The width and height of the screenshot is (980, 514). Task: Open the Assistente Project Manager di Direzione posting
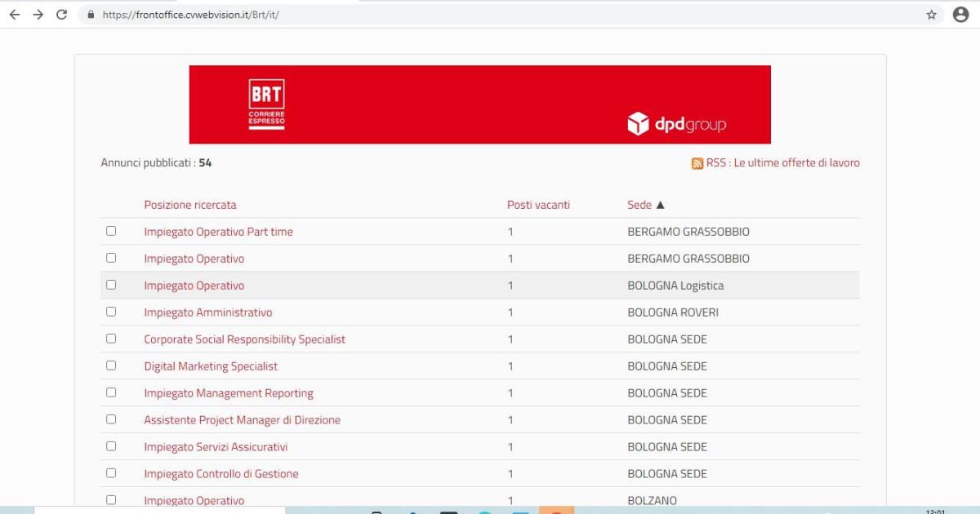pos(242,420)
